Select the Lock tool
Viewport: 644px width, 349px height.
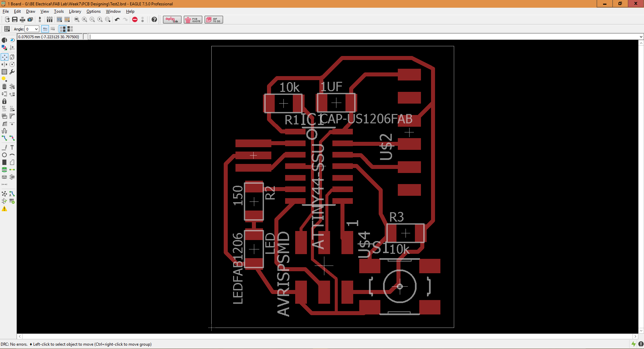[4, 101]
